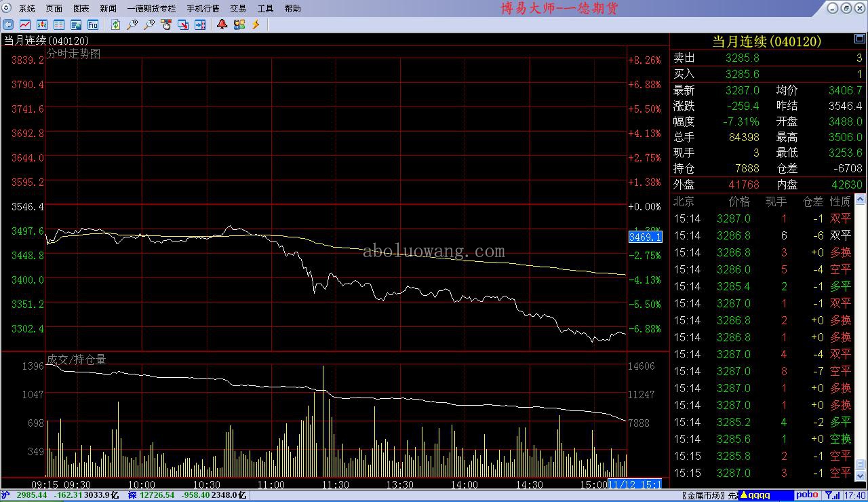Click the 外盘 value 41768
Image resolution: width=868 pixels, height=502 pixels.
click(744, 185)
